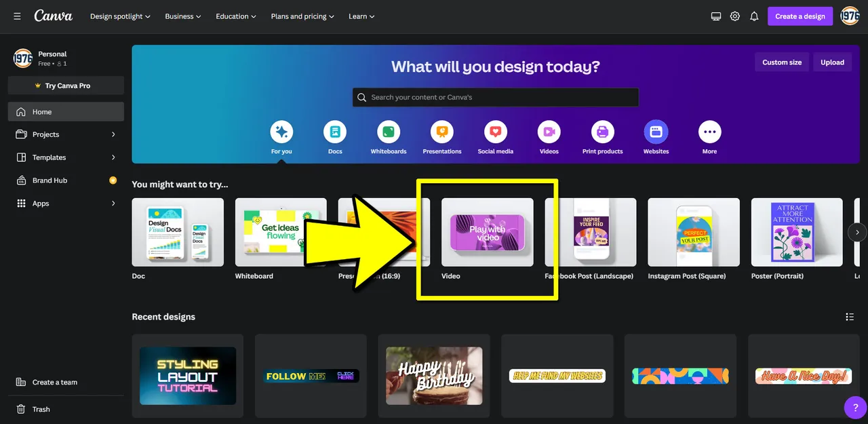Open the Video template thumbnail

click(x=487, y=232)
